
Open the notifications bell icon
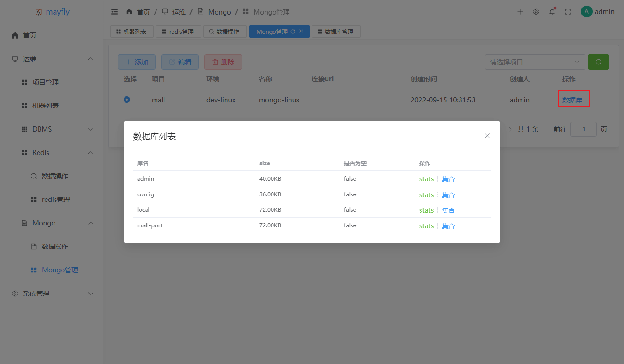552,12
